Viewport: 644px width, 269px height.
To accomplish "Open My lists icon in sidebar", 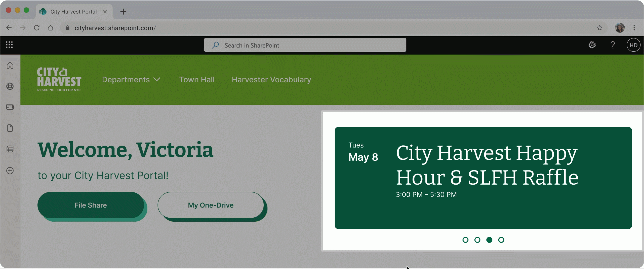I will pyautogui.click(x=10, y=149).
